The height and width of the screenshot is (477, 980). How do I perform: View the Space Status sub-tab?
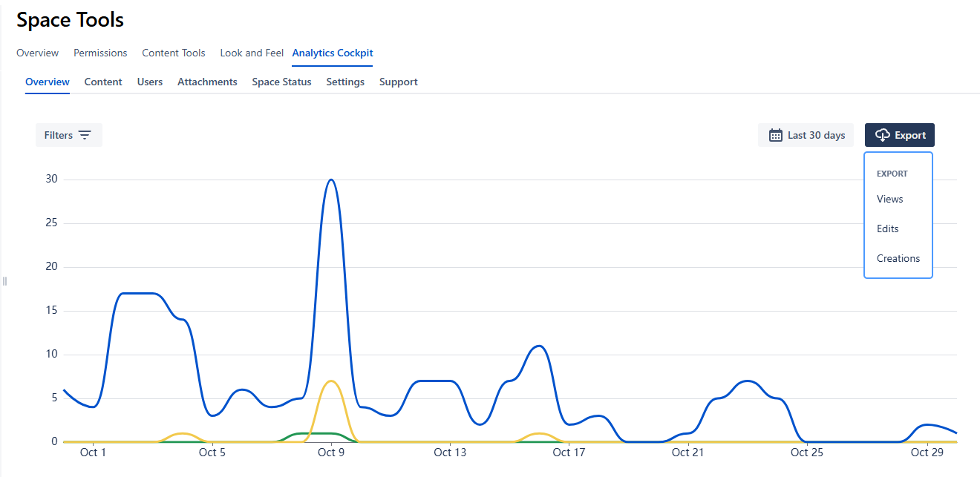click(x=281, y=82)
